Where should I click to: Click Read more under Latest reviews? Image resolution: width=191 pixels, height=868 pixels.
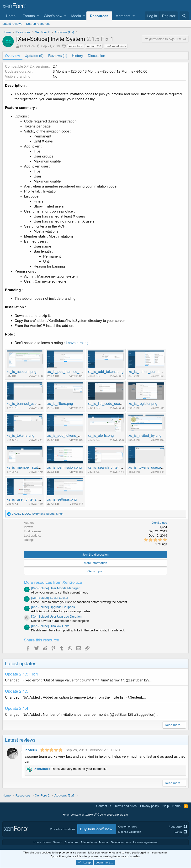[174, 783]
